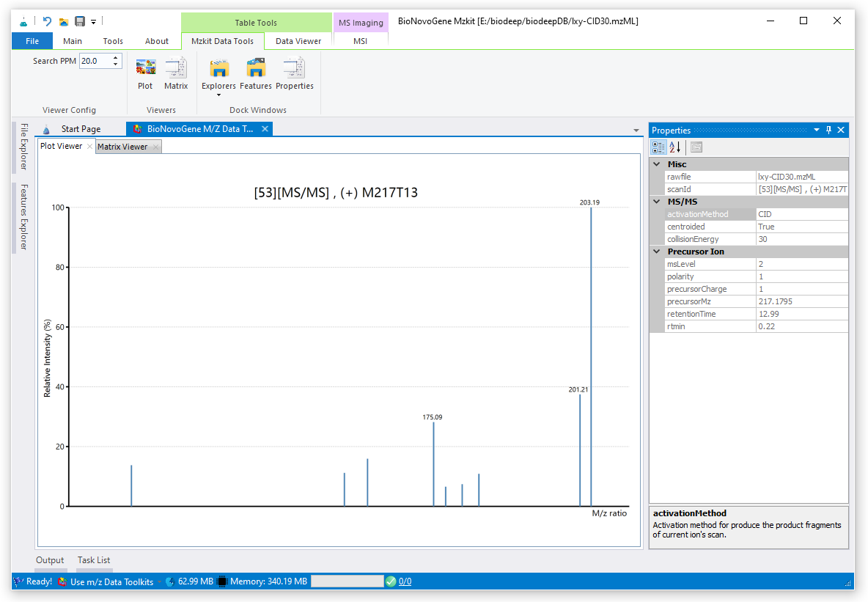Viewport: 868px width, 602px height.
Task: Switch properties to categorized view icon
Action: 658,147
